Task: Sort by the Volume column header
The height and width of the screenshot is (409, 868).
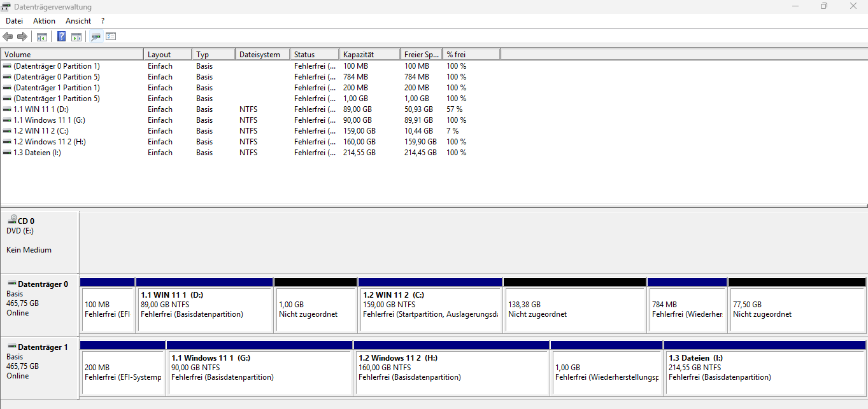Action: coord(72,55)
